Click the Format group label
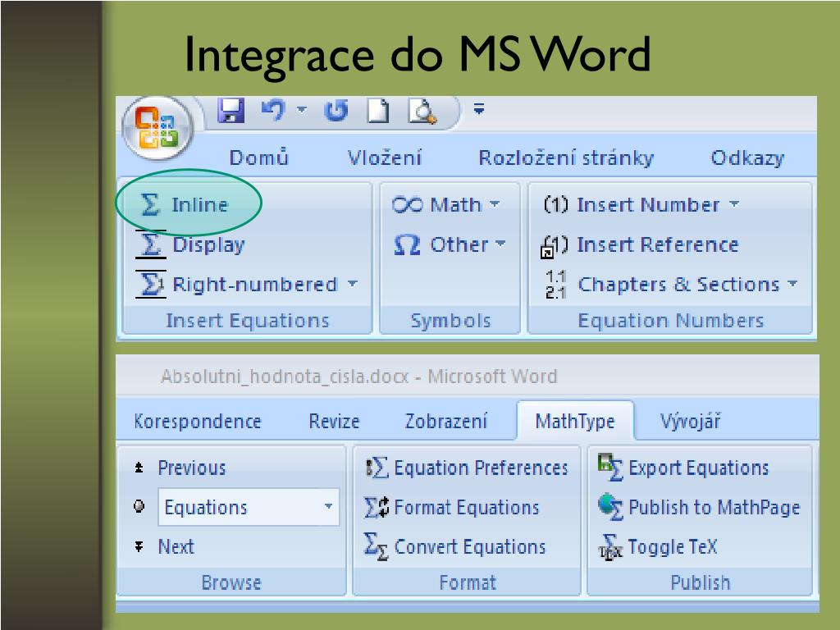840x630 pixels. pyautogui.click(x=468, y=583)
